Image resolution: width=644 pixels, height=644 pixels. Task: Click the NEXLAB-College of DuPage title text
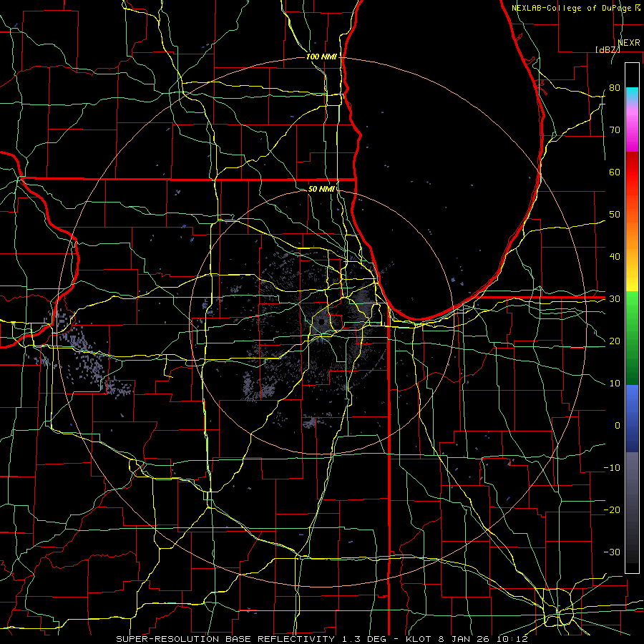[x=572, y=8]
